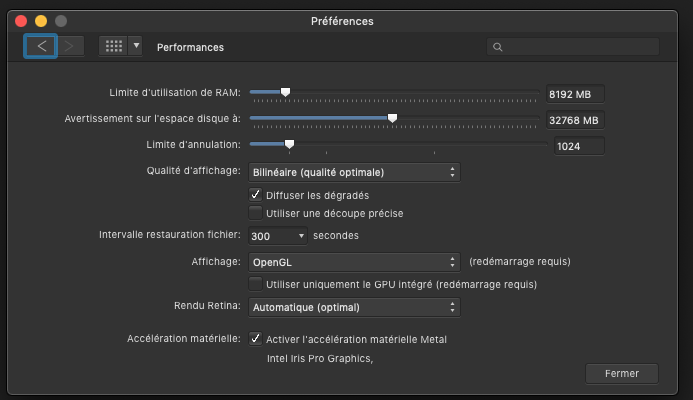Open the preferences category dropdown arrow
Image resolution: width=693 pixels, height=400 pixels.
point(136,46)
